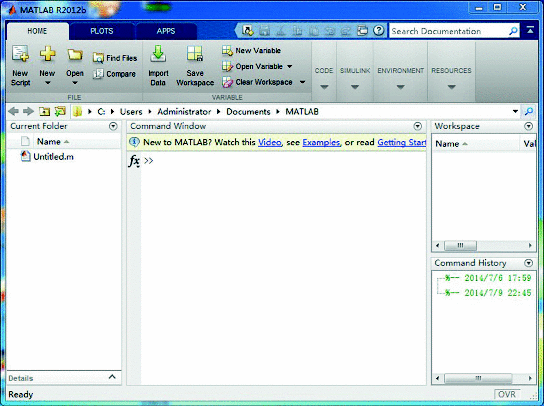This screenshot has width=544, height=406.
Task: Launch Find Files tool
Action: tap(115, 58)
